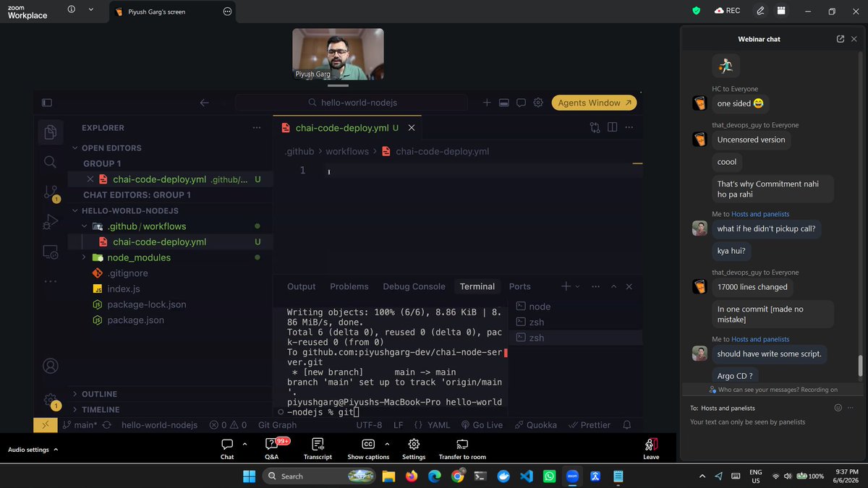Screen dimensions: 868x488
Task: Open the Search icon in activity bar
Action: (50, 162)
